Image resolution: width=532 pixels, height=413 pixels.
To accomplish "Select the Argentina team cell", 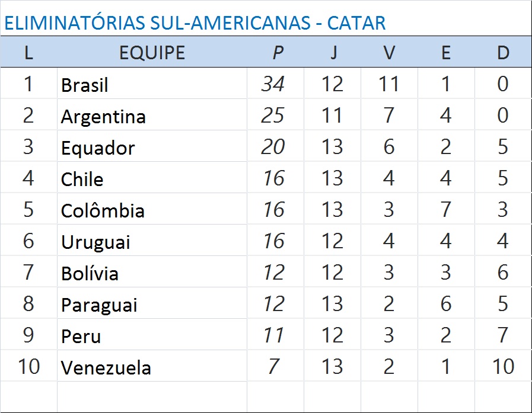I will (x=103, y=116).
